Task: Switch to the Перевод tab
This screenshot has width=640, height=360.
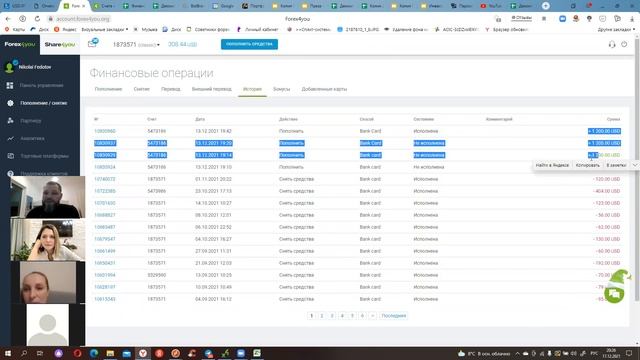Action: (x=171, y=89)
